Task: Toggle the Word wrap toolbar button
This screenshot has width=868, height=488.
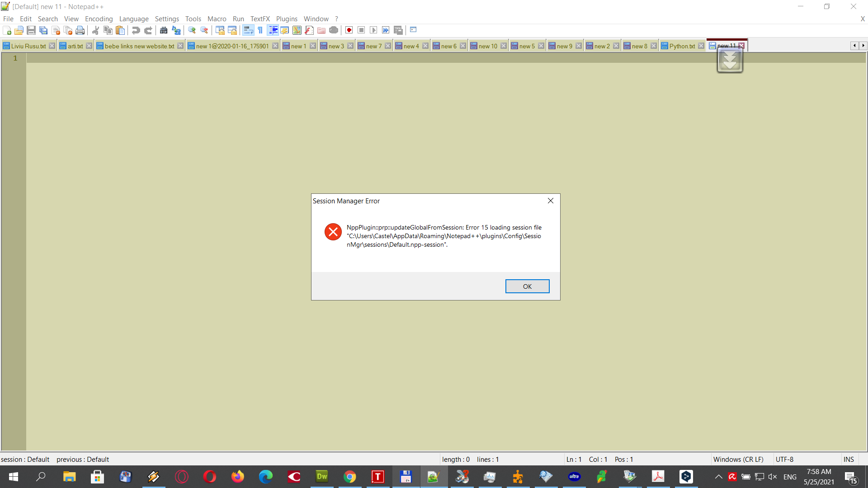Action: pos(248,30)
